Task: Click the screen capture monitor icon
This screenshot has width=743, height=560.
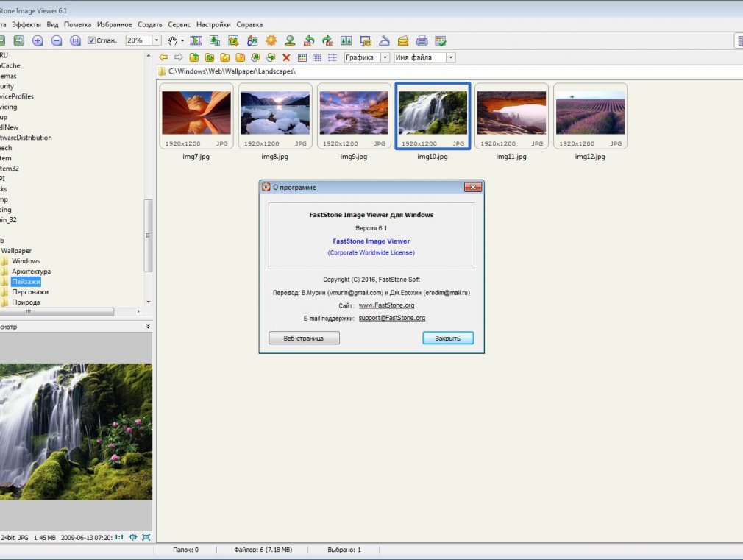Action: 366,40
